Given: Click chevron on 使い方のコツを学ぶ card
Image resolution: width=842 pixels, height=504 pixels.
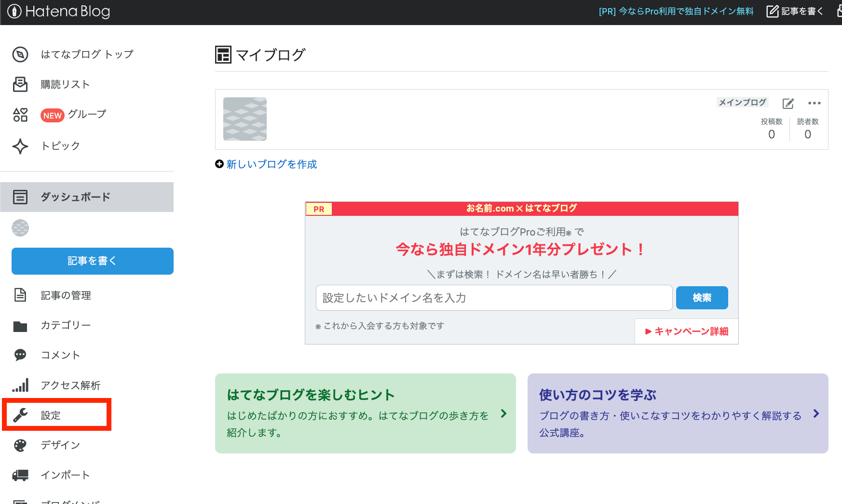Looking at the screenshot, I should point(816,413).
